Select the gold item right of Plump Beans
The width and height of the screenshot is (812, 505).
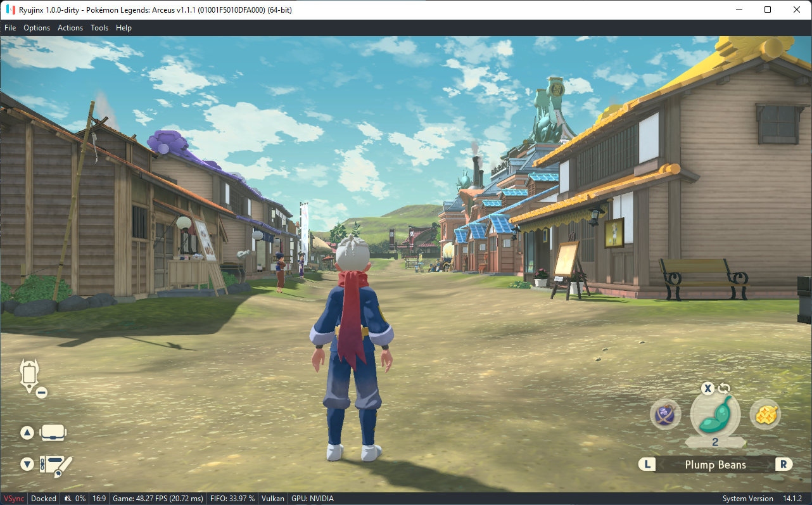click(765, 415)
